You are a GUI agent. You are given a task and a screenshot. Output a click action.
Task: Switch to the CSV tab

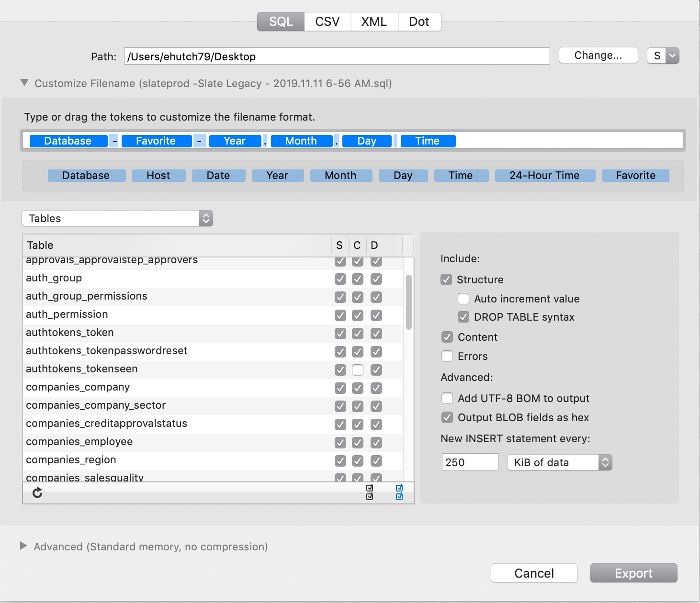point(327,22)
